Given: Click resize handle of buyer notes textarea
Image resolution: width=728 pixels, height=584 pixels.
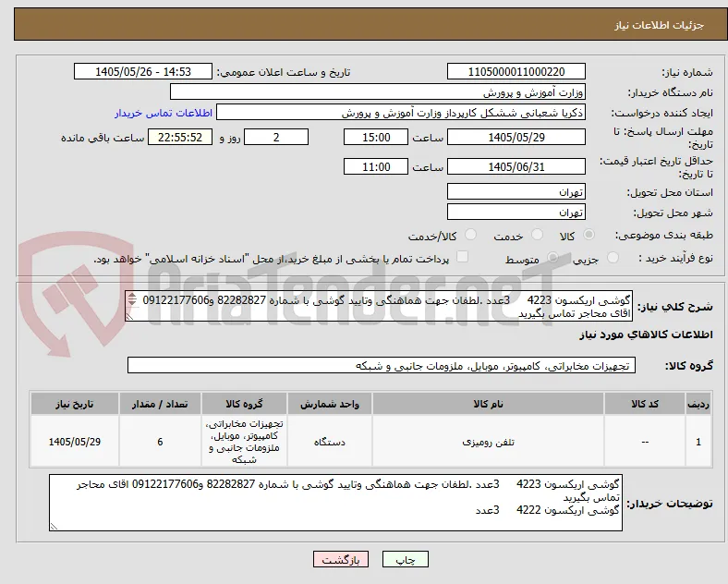Looking at the screenshot, I should [55, 527].
